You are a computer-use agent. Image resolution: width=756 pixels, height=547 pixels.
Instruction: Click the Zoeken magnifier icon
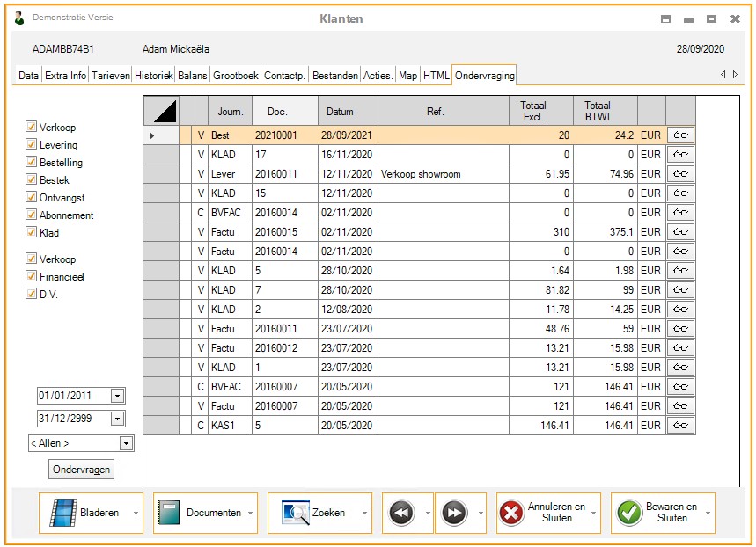(x=295, y=513)
